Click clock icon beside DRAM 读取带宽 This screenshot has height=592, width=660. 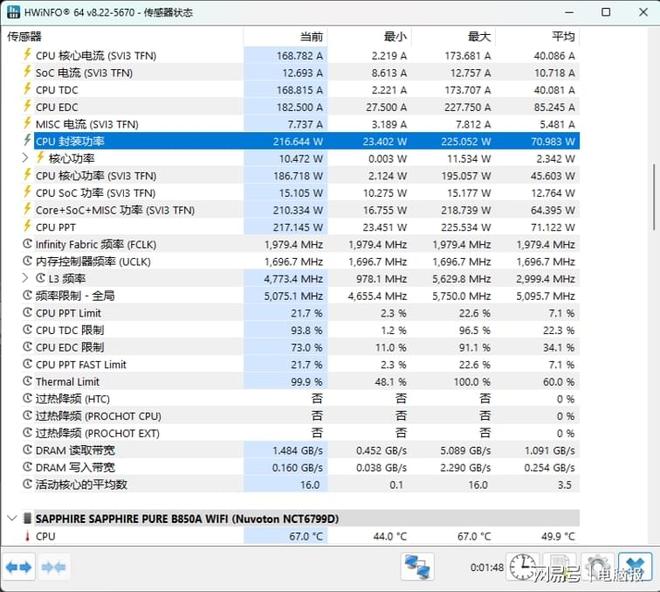(27, 450)
